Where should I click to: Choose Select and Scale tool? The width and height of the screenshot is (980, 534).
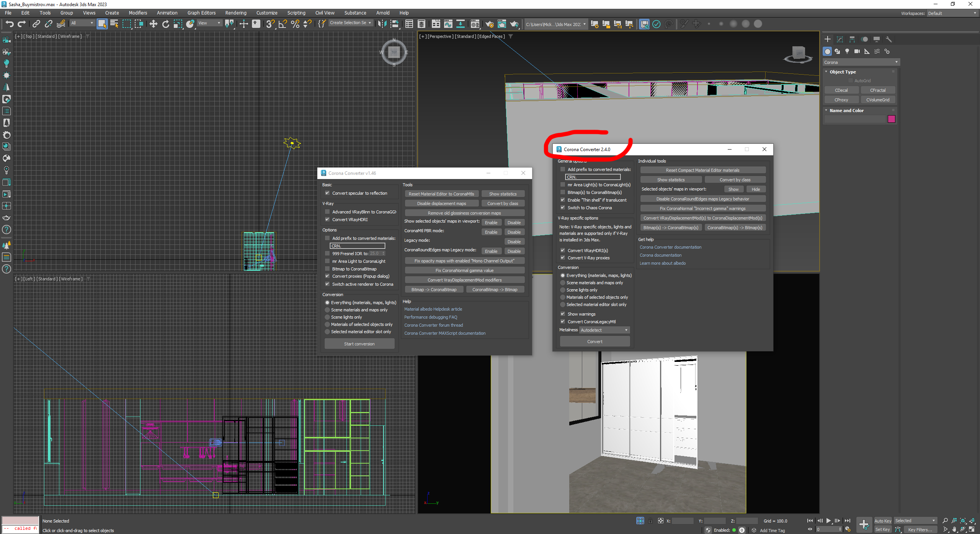coord(178,24)
